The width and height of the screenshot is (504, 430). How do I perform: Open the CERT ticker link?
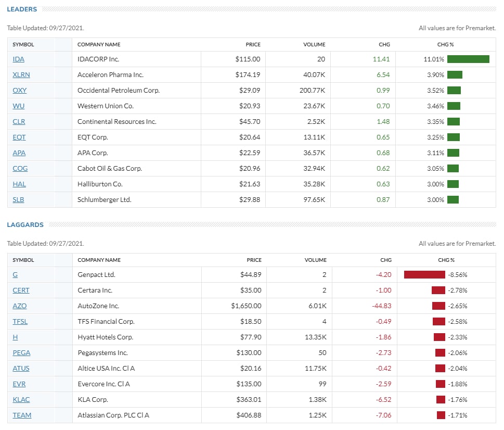[21, 290]
